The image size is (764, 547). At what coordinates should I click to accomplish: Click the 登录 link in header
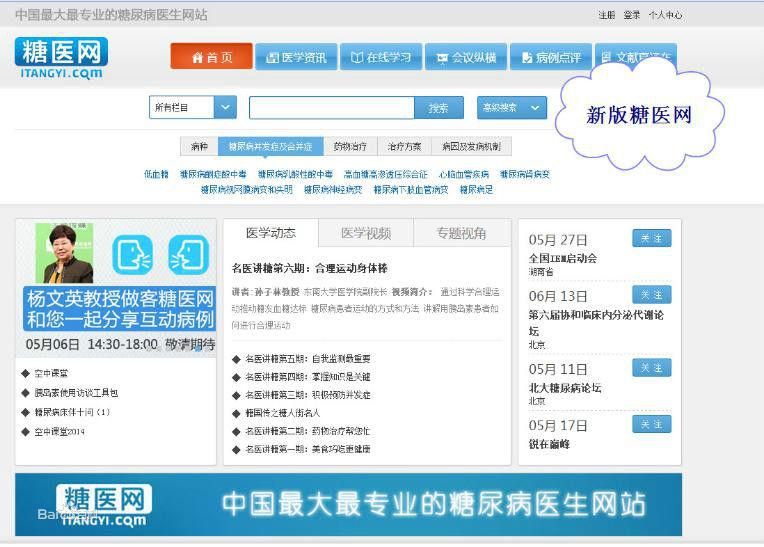click(x=632, y=15)
